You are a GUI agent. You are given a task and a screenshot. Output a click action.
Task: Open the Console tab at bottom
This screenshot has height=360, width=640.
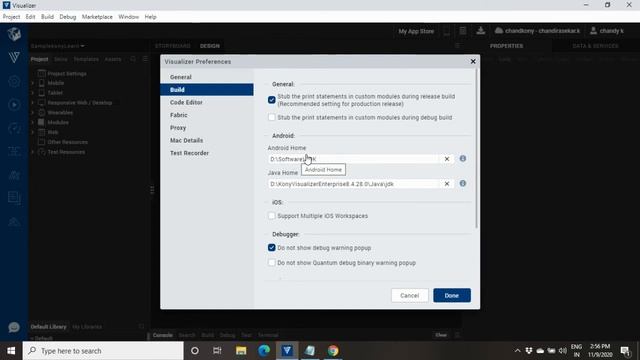click(x=162, y=335)
